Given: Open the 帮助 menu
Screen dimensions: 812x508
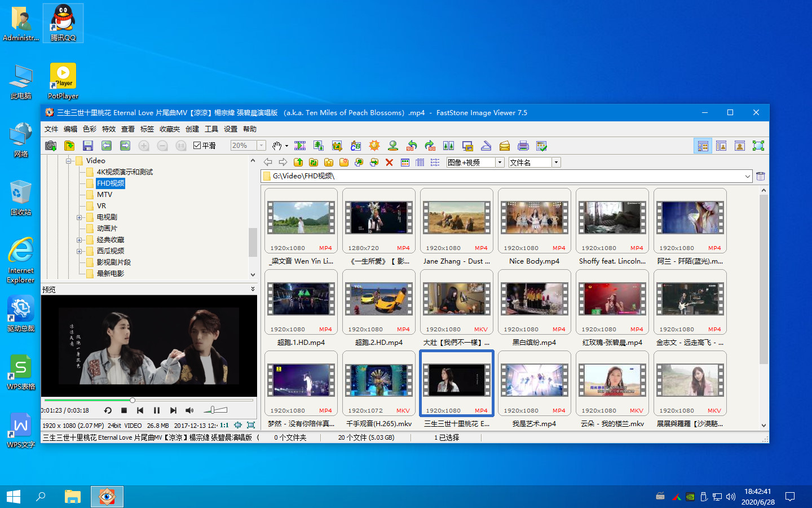Looking at the screenshot, I should click(250, 129).
